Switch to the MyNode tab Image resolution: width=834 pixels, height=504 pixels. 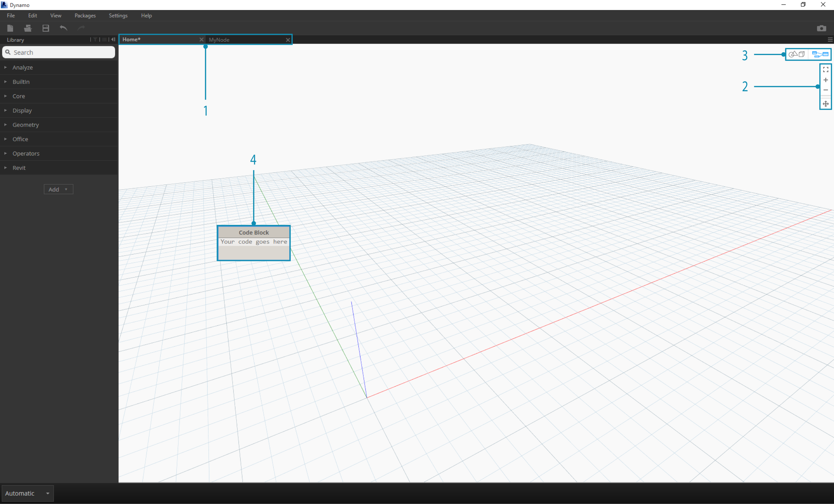(x=247, y=40)
